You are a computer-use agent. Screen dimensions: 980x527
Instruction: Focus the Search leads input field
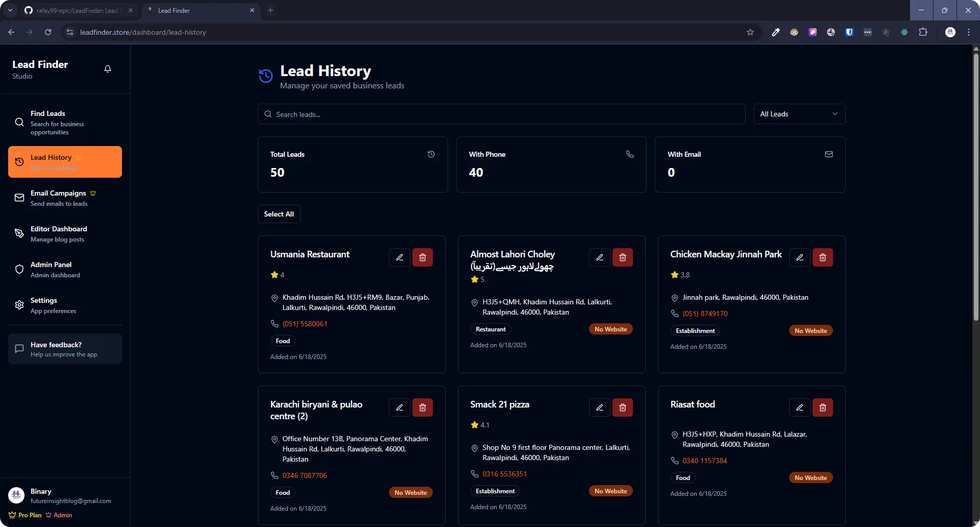pyautogui.click(x=501, y=114)
